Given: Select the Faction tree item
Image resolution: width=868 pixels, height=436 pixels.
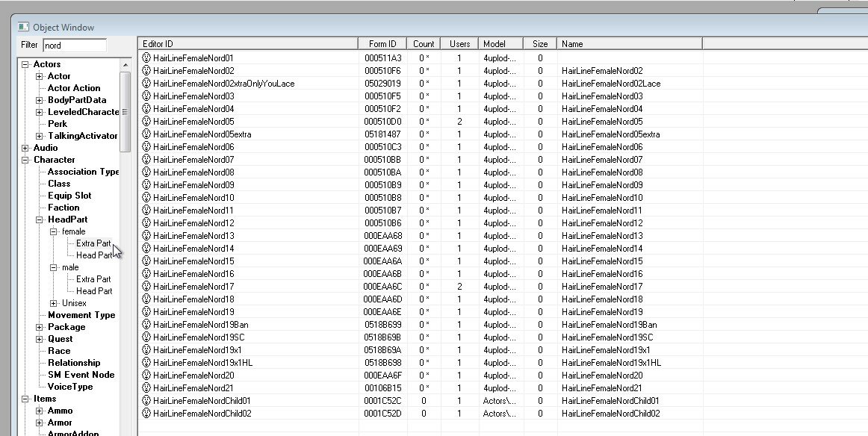Looking at the screenshot, I should click(63, 208).
